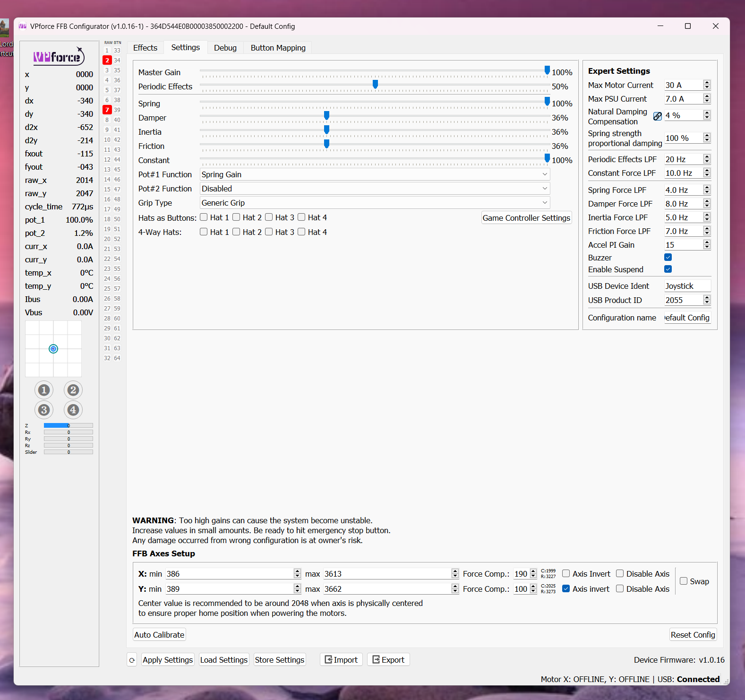Adjust Damper Force LPF spinner
The height and width of the screenshot is (700, 745).
point(707,204)
